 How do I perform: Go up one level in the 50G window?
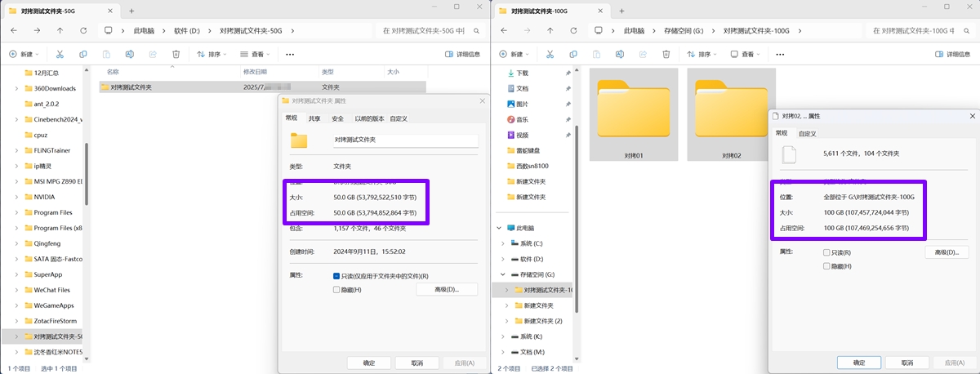[x=60, y=30]
